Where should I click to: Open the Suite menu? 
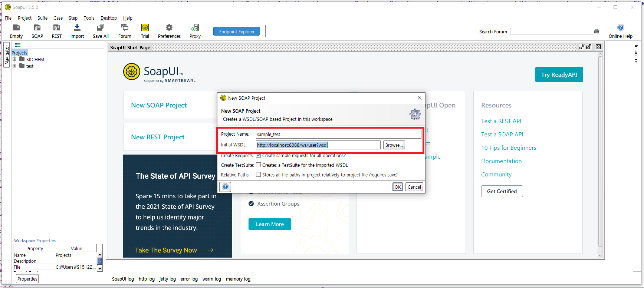coord(42,18)
